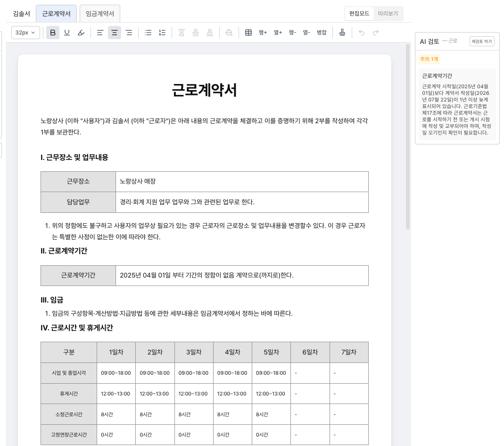Click the 7일차 column header

349,352
